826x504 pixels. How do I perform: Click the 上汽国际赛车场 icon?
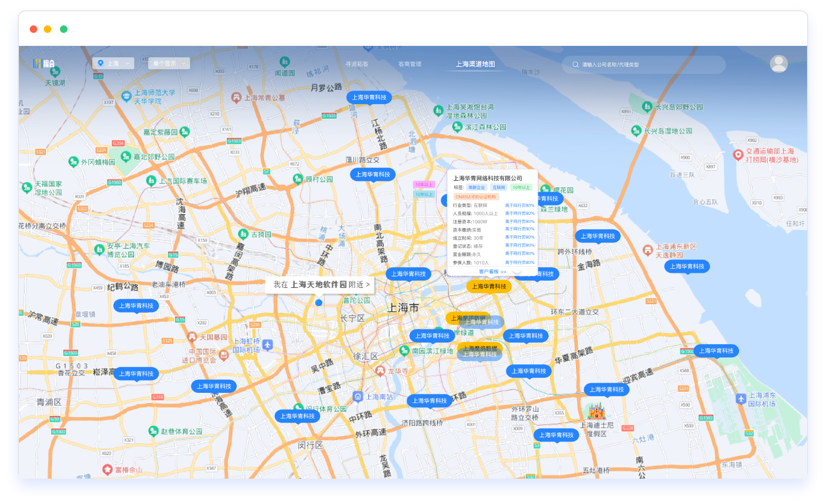coord(151,181)
